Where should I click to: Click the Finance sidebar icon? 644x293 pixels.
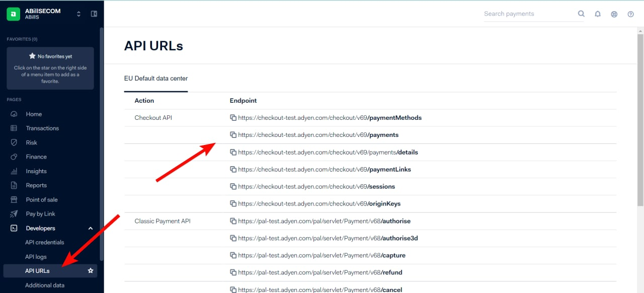point(14,157)
